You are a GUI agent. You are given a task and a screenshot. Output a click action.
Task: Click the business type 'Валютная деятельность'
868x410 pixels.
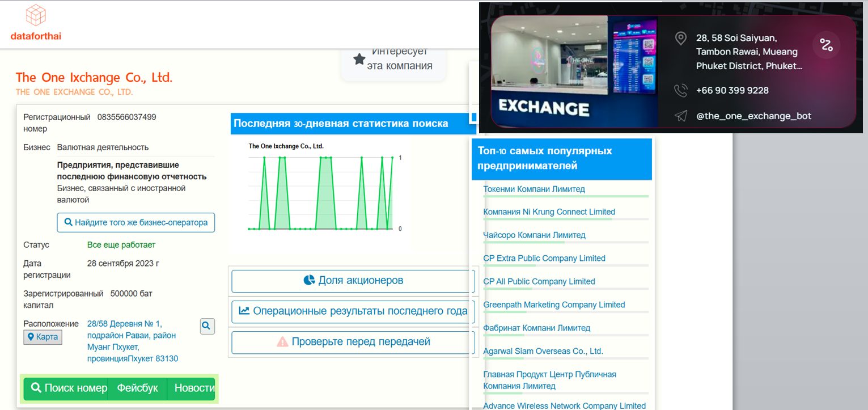point(103,147)
